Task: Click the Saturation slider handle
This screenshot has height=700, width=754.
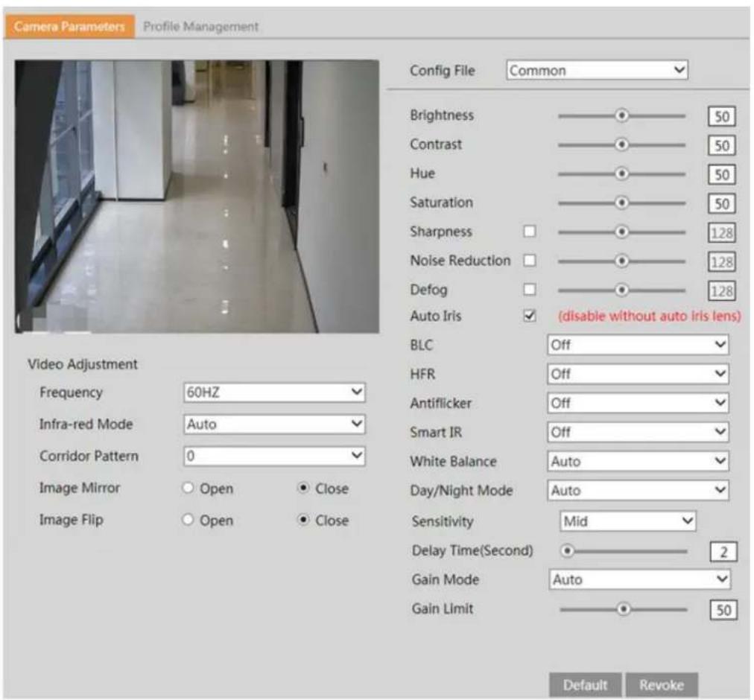Action: point(622,203)
